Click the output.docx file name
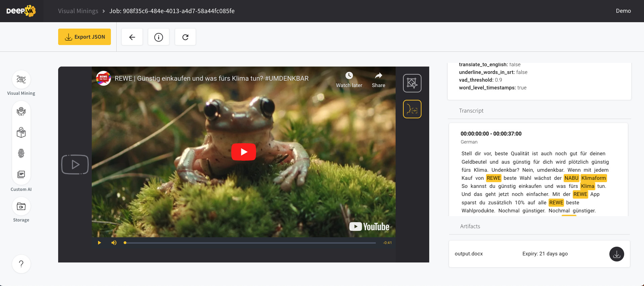Viewport: 644px width, 286px height. tap(469, 254)
